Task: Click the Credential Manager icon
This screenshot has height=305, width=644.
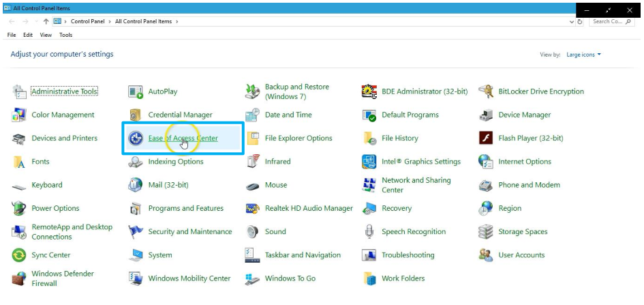Action: click(136, 115)
